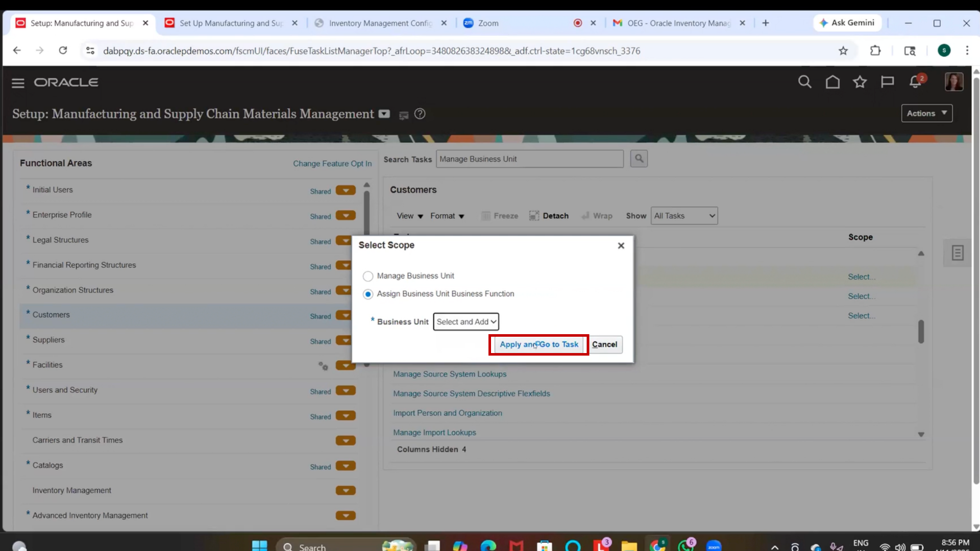Image resolution: width=980 pixels, height=551 pixels.
Task: Switch to OEG Oracle Inventory Gmail tab
Action: click(679, 23)
